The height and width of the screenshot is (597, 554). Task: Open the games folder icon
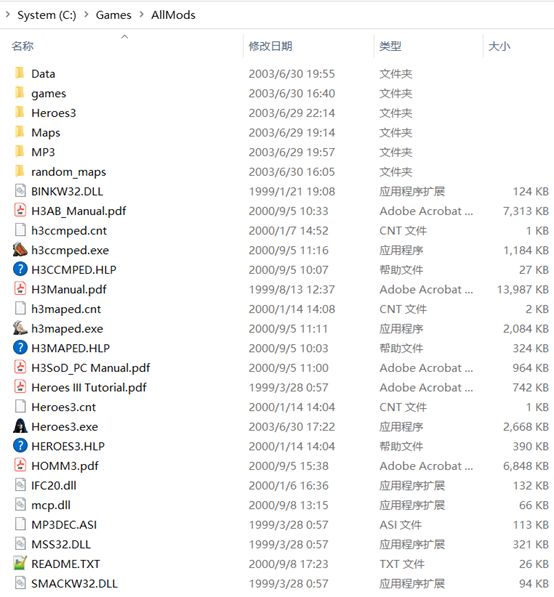pyautogui.click(x=20, y=93)
